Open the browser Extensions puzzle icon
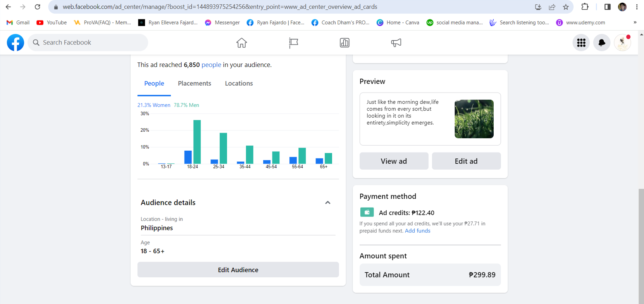The width and height of the screenshot is (644, 304). [585, 7]
